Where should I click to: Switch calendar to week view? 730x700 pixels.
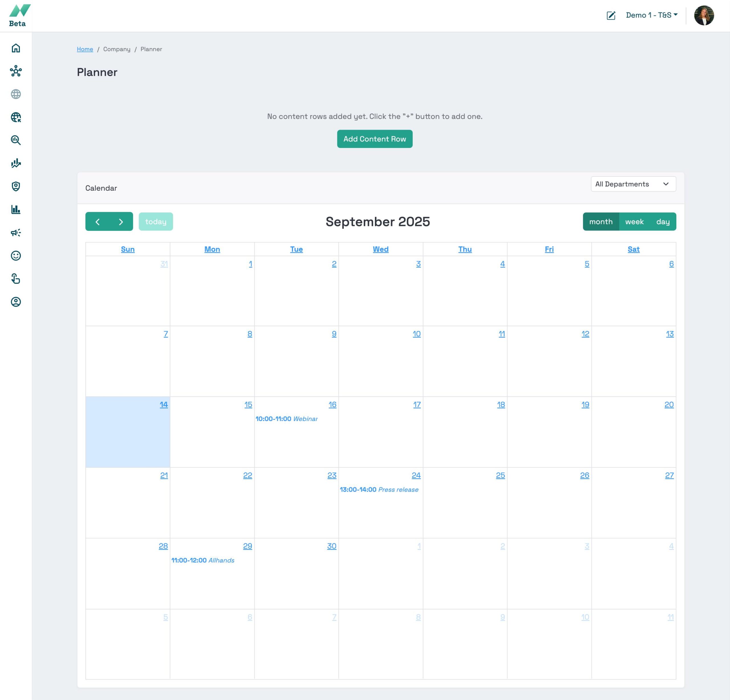[x=634, y=221]
